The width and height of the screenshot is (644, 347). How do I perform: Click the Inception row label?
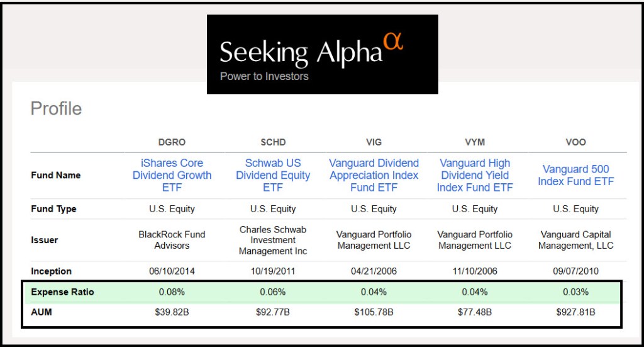click(x=52, y=271)
